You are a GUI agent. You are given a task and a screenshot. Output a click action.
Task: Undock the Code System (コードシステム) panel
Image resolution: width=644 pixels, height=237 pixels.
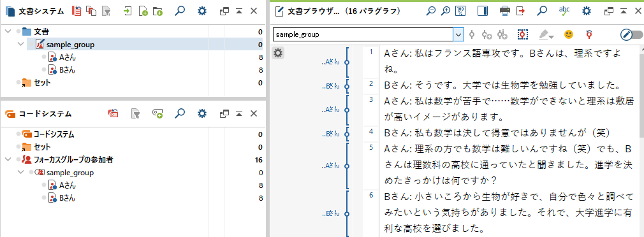click(x=224, y=113)
